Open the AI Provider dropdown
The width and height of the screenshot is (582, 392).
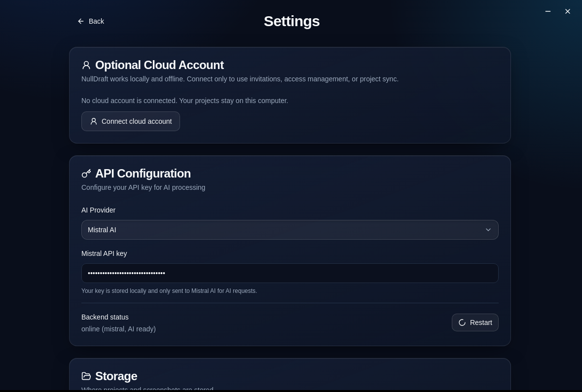click(x=290, y=230)
